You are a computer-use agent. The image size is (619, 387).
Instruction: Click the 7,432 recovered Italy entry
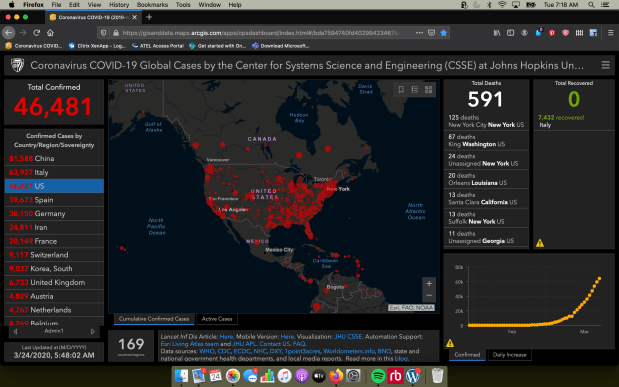pyautogui.click(x=574, y=121)
